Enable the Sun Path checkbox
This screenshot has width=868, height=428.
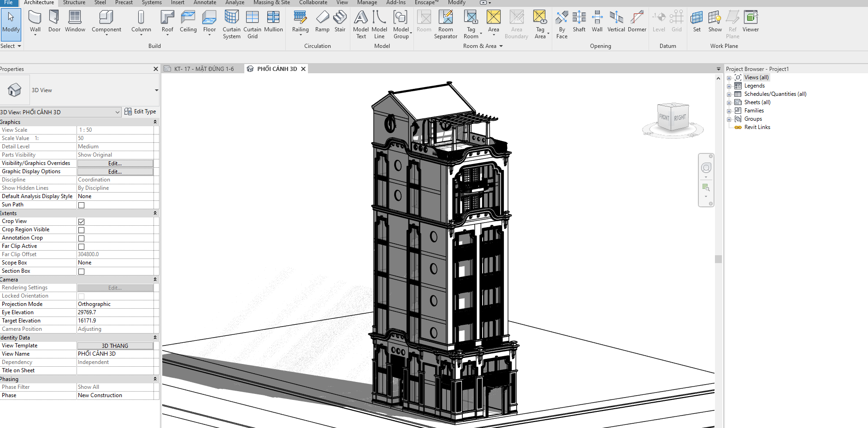click(x=82, y=205)
